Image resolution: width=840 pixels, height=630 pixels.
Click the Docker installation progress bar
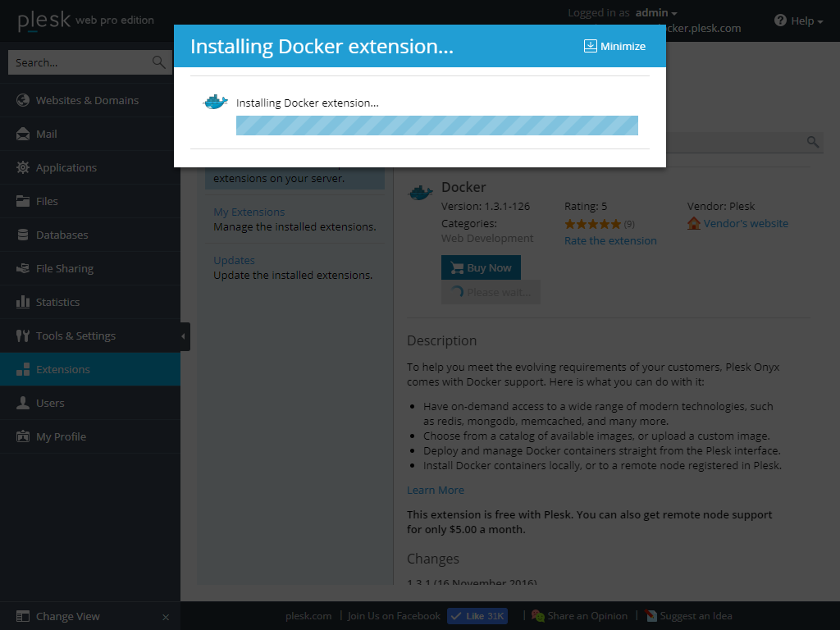coord(437,126)
